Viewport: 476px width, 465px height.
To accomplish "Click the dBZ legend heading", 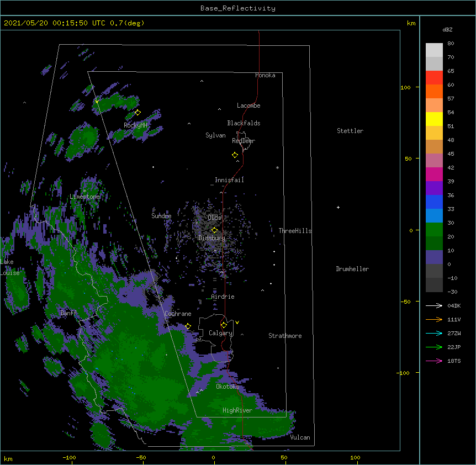I will click(x=447, y=30).
